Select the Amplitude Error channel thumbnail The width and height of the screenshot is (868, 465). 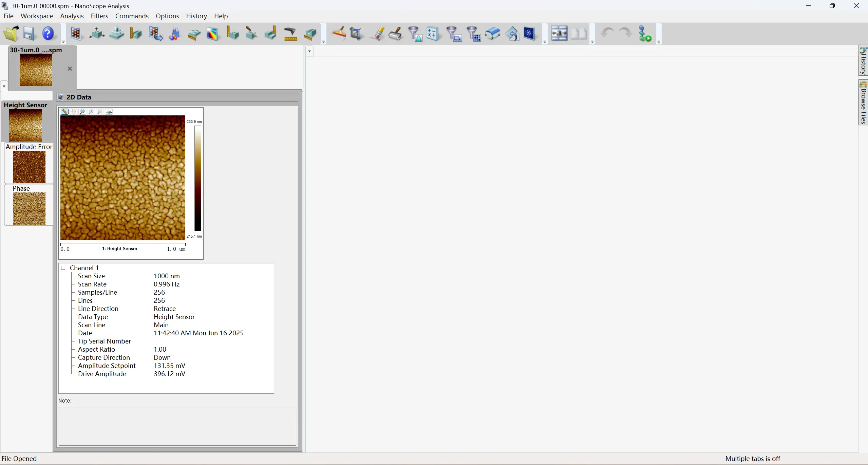[x=29, y=167]
